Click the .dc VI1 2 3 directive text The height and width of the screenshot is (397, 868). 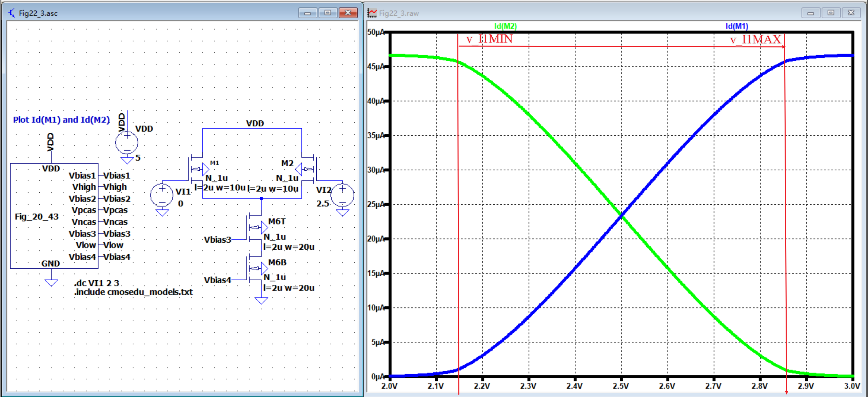(97, 283)
